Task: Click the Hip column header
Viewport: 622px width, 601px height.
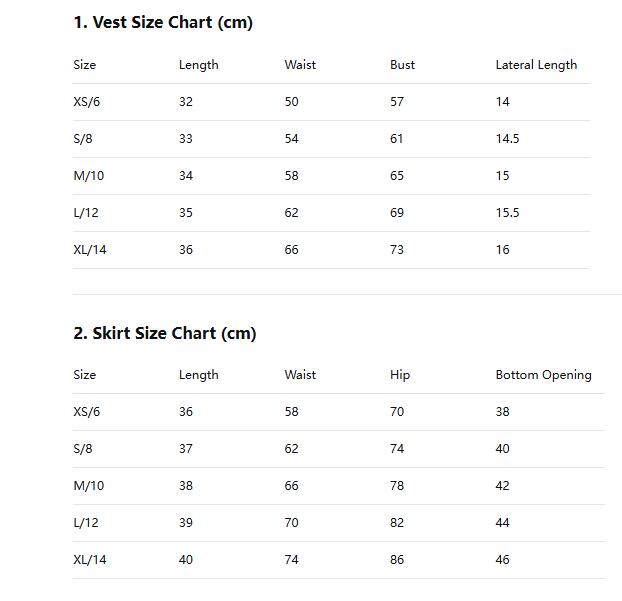Action: tap(400, 375)
